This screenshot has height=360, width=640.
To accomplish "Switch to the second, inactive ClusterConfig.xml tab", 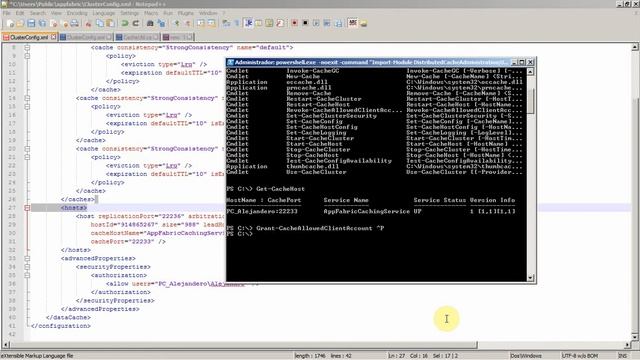I will (86, 37).
